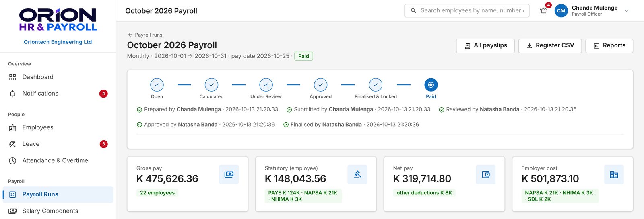
Task: Click the All payslips button
Action: (486, 46)
